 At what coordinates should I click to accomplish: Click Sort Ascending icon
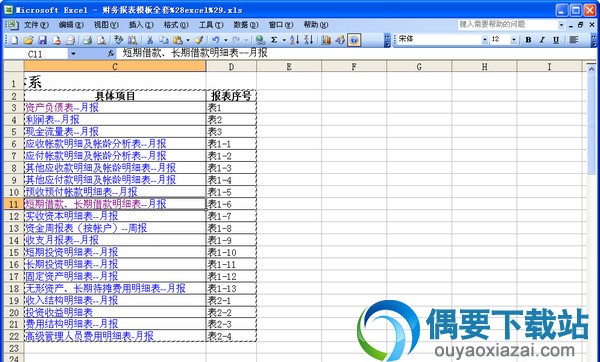click(x=294, y=40)
